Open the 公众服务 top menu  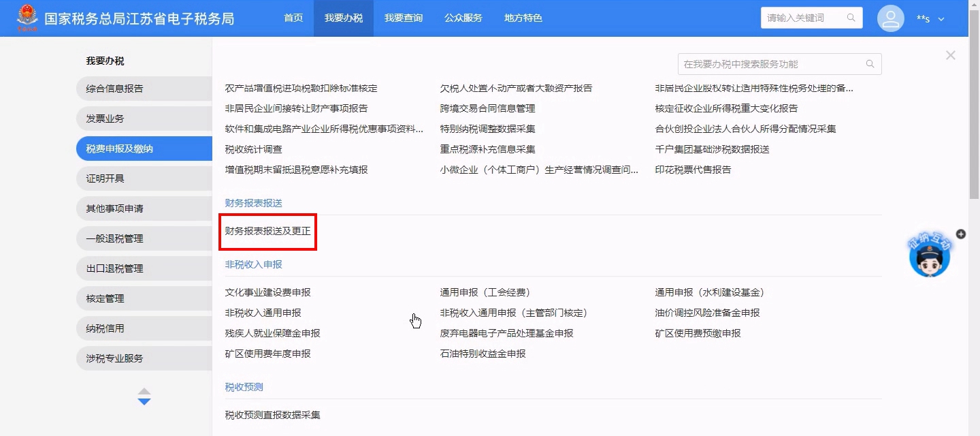click(463, 18)
